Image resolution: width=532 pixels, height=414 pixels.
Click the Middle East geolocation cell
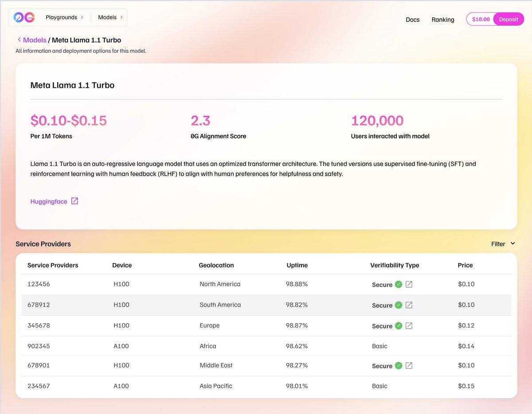click(x=216, y=365)
